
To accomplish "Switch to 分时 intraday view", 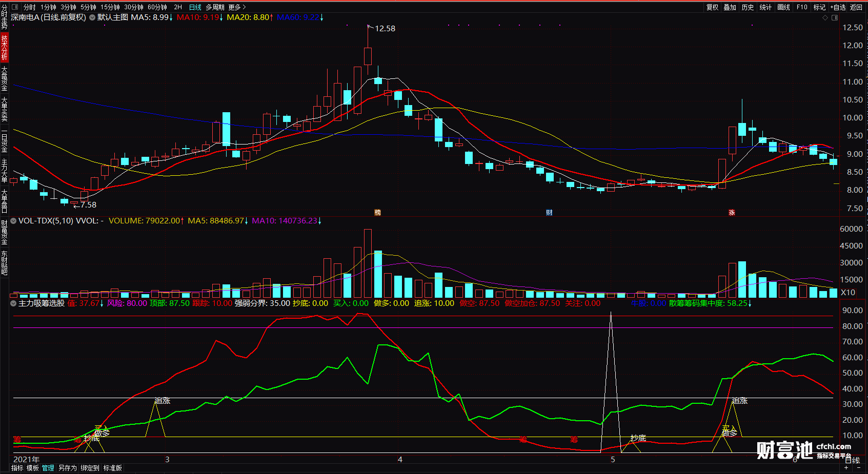I will tap(30, 7).
